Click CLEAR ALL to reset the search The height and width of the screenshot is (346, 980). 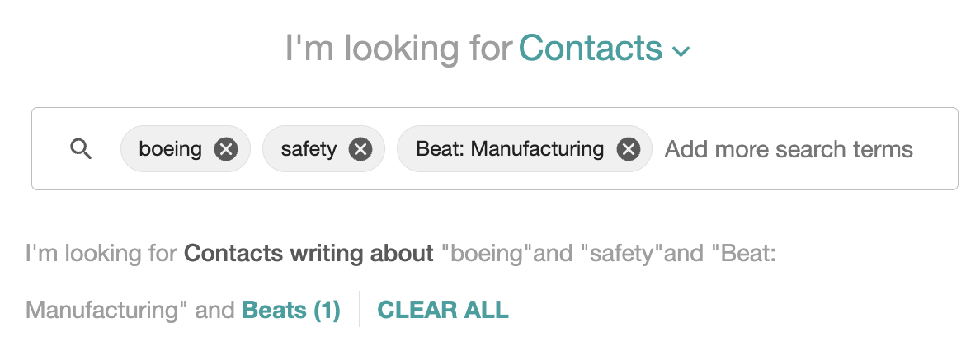(443, 309)
